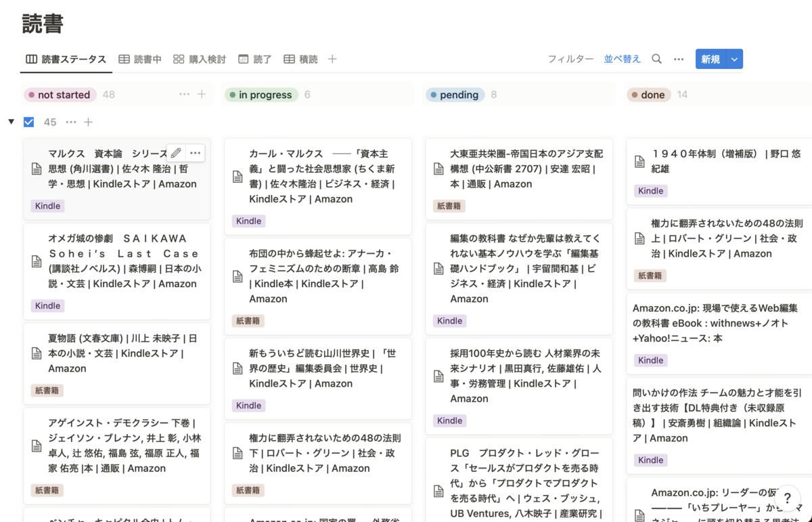Click page icon on 48の法則 下 card

(x=238, y=453)
